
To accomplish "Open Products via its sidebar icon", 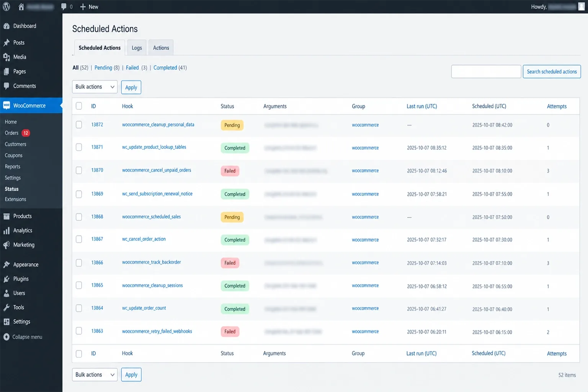I will [x=7, y=216].
